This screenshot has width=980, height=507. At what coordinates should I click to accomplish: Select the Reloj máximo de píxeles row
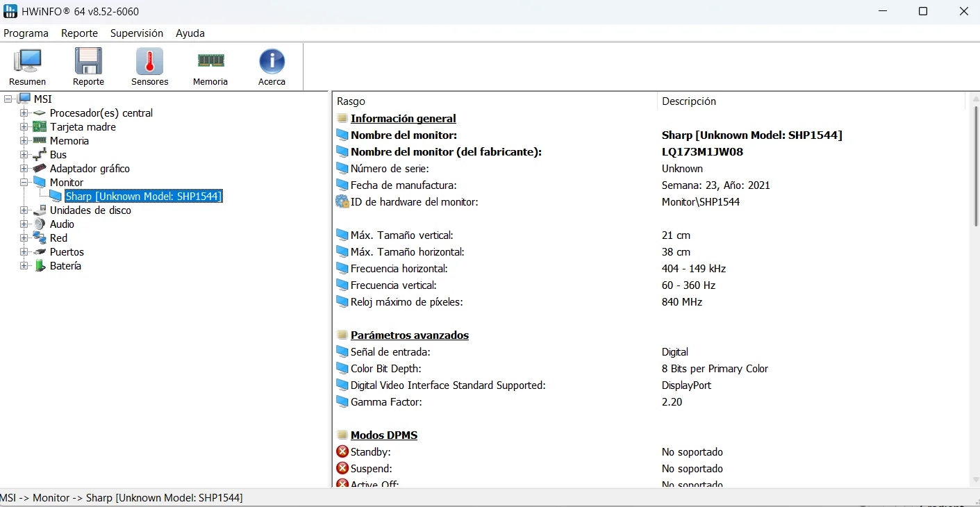[x=650, y=301]
